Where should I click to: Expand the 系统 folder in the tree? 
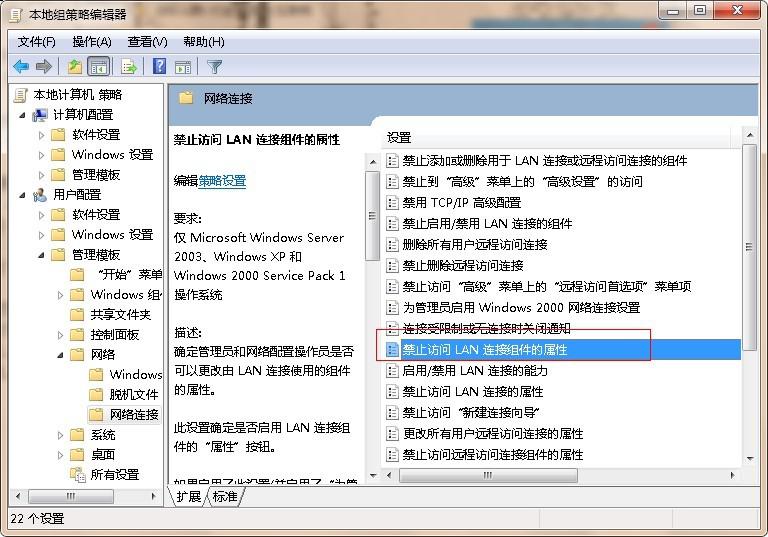pyautogui.click(x=61, y=435)
